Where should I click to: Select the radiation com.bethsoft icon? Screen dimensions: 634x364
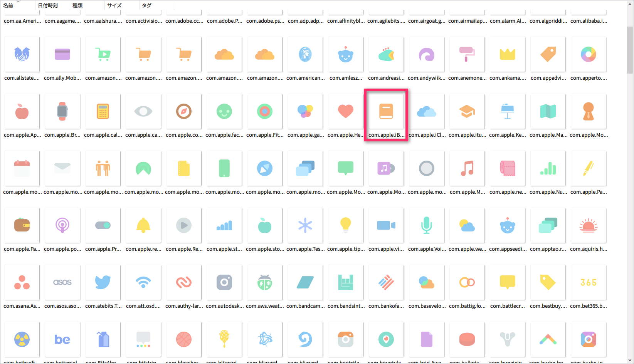22,339
